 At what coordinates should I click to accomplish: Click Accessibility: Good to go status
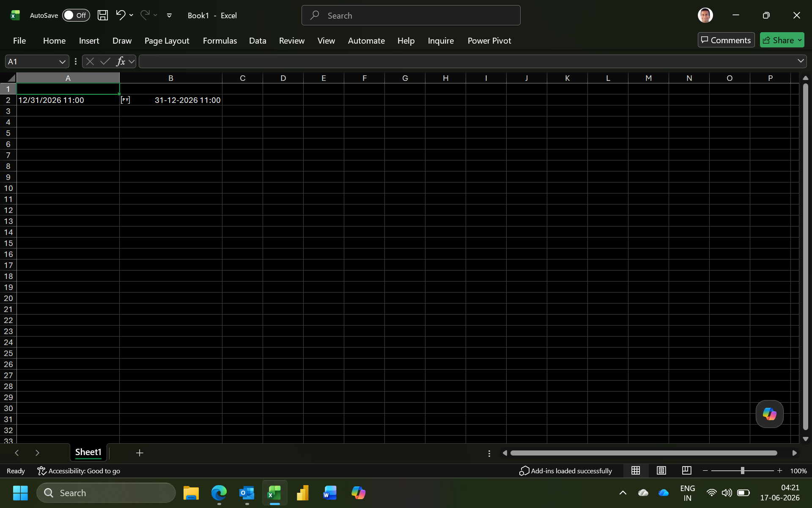click(x=79, y=471)
